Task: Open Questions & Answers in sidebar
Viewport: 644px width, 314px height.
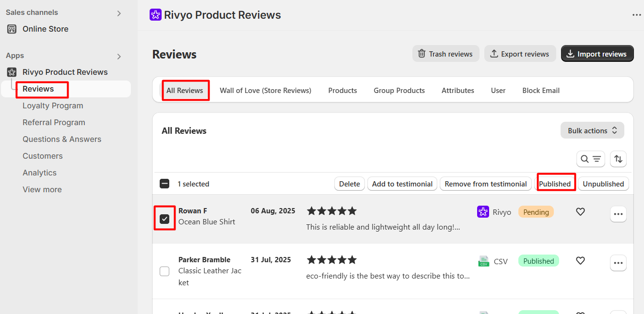Action: pos(62,139)
